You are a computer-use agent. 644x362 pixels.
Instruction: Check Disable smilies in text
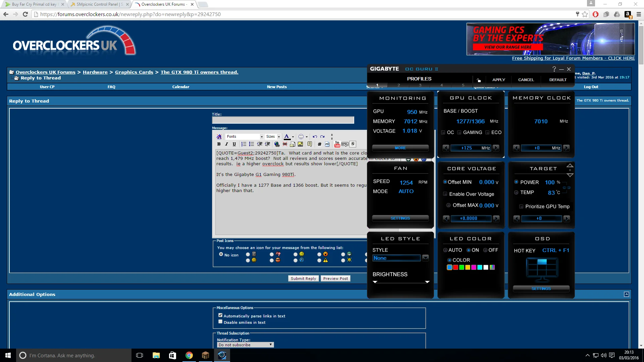tap(220, 322)
